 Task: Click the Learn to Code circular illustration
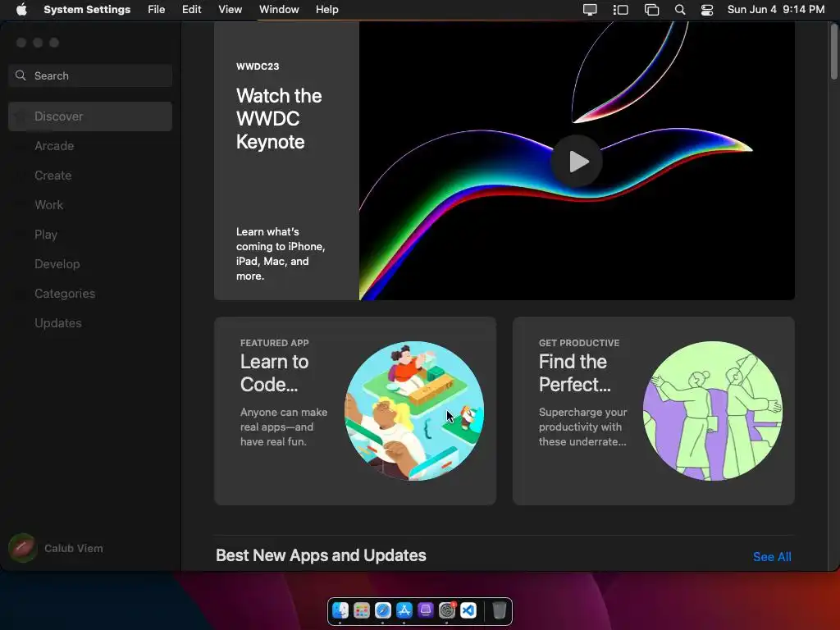tap(414, 410)
